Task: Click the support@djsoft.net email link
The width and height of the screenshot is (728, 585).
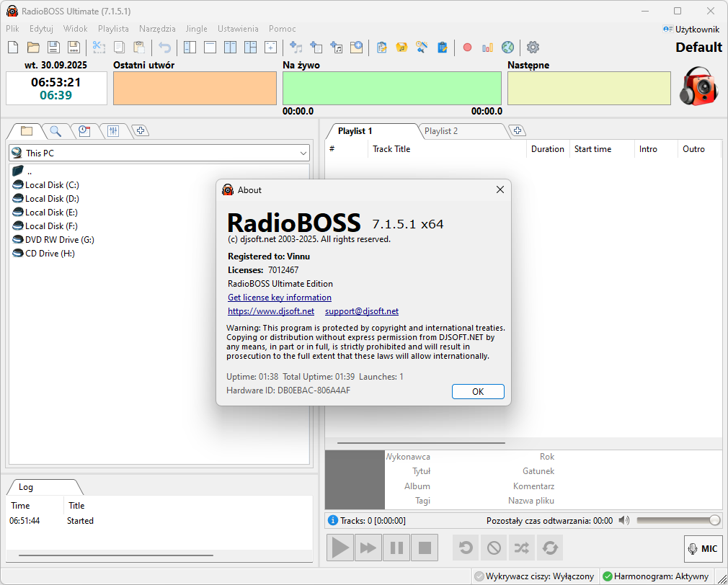Action: click(x=362, y=311)
